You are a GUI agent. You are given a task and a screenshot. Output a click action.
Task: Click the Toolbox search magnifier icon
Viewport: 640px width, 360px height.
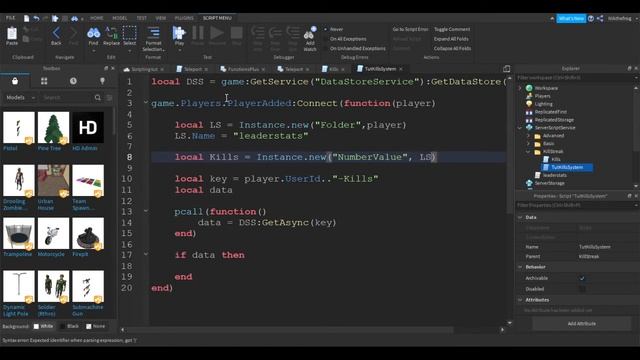(x=98, y=98)
